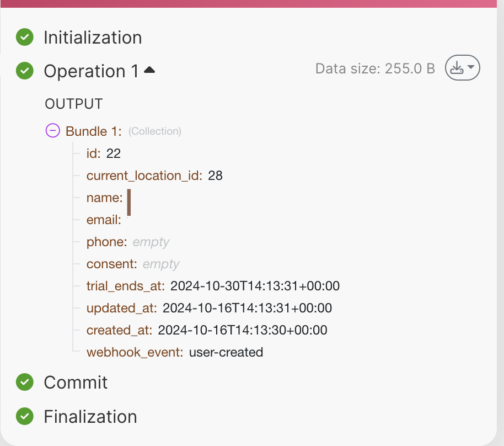Click the webhook_event value user-created
The image size is (504, 446).
point(226,352)
